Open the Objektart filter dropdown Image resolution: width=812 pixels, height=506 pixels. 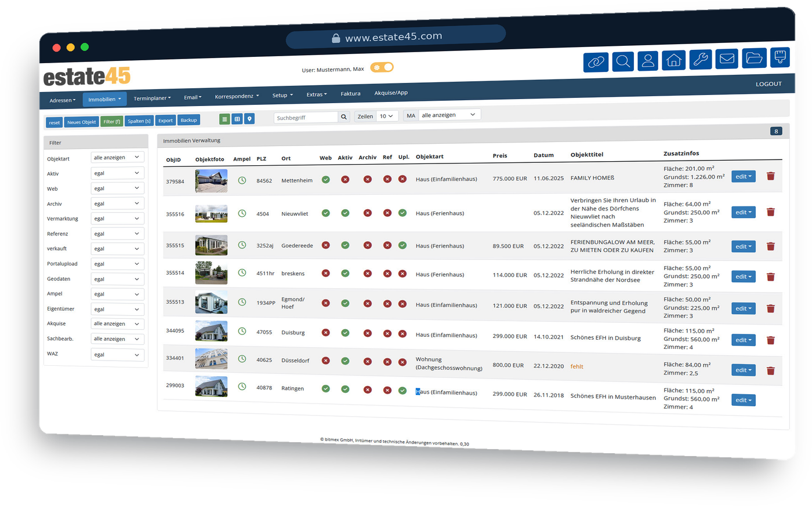coord(117,157)
